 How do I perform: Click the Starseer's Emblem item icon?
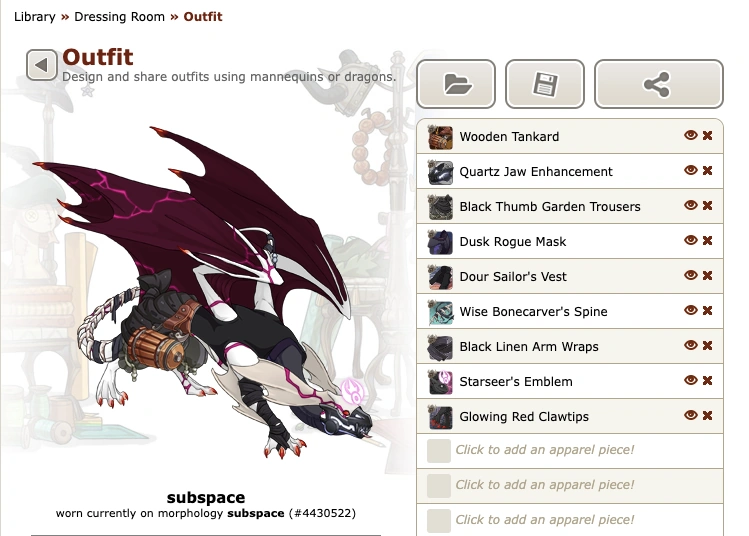click(x=440, y=382)
